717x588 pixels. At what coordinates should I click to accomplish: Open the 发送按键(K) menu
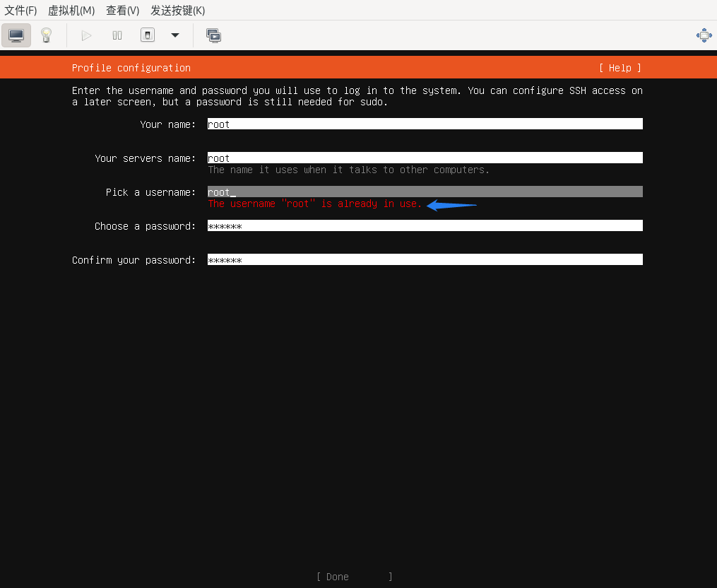click(178, 10)
